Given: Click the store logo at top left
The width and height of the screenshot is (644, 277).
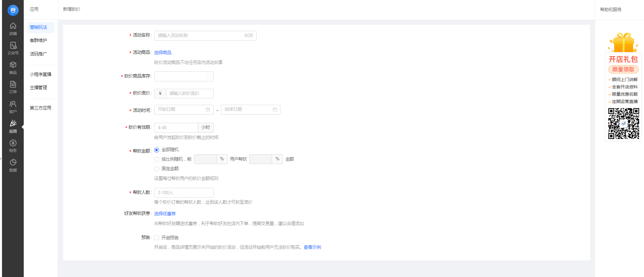Looking at the screenshot, I should pyautogui.click(x=13, y=10).
